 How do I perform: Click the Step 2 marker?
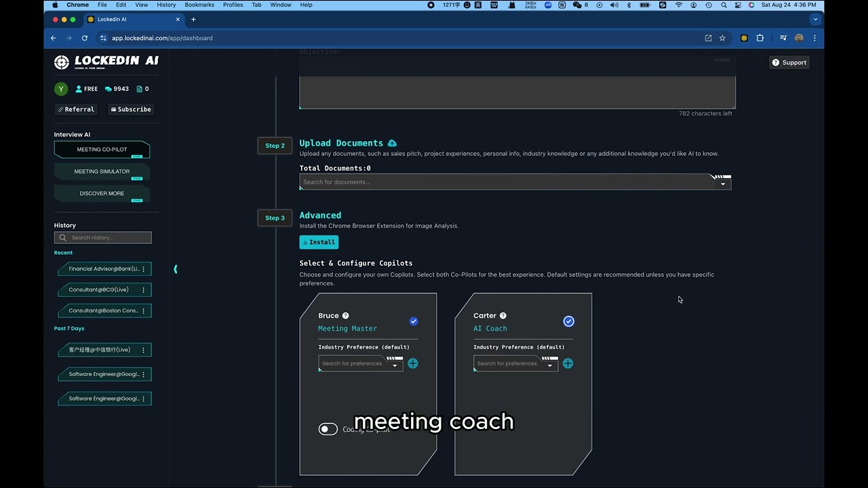point(275,146)
